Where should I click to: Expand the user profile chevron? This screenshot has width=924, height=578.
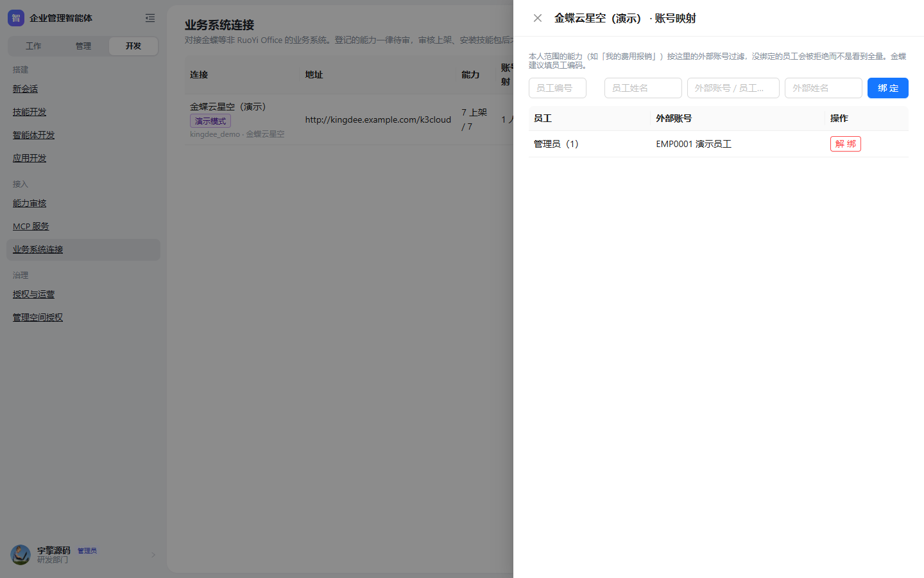coord(153,555)
